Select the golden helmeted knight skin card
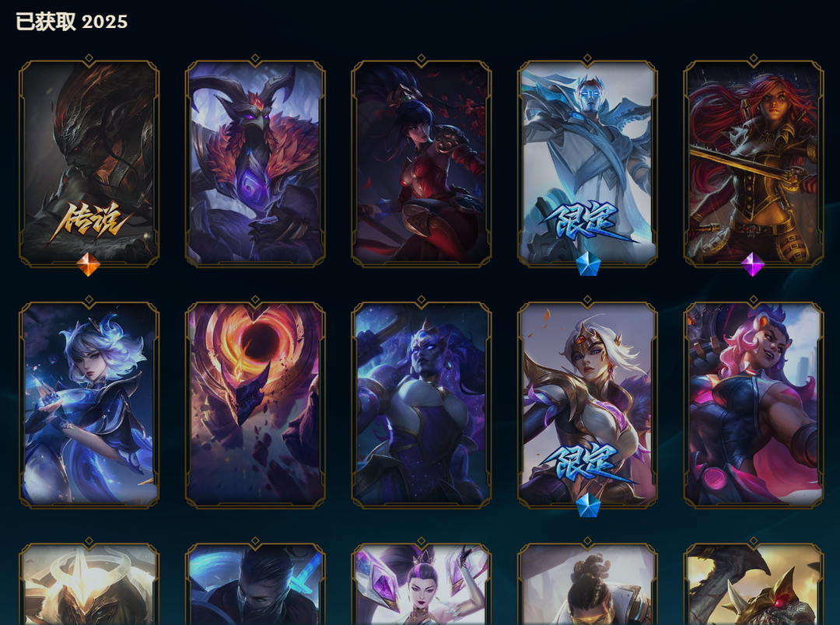840x625 pixels. pos(89,585)
